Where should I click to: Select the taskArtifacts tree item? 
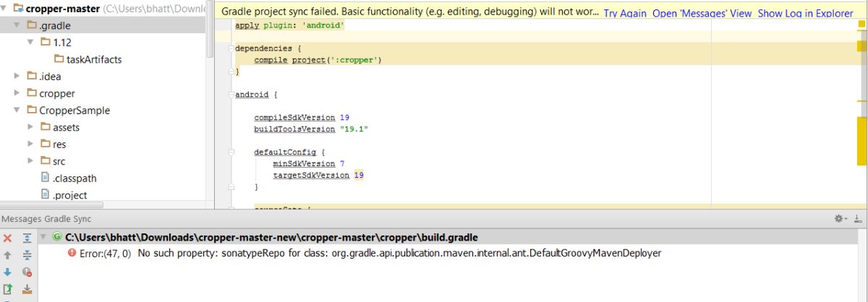point(94,59)
